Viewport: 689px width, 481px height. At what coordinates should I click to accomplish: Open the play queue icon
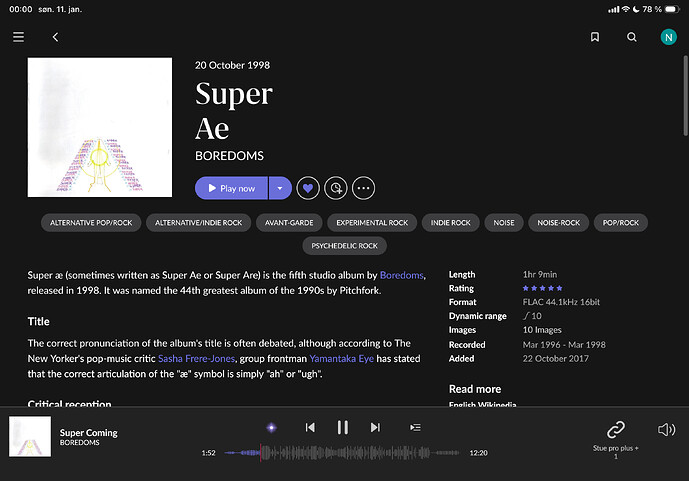coord(415,428)
